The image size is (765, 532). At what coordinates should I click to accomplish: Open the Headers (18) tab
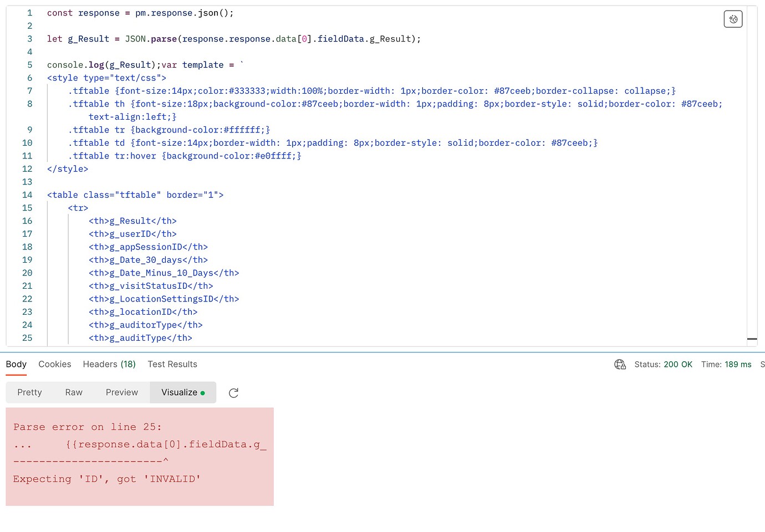coord(109,364)
